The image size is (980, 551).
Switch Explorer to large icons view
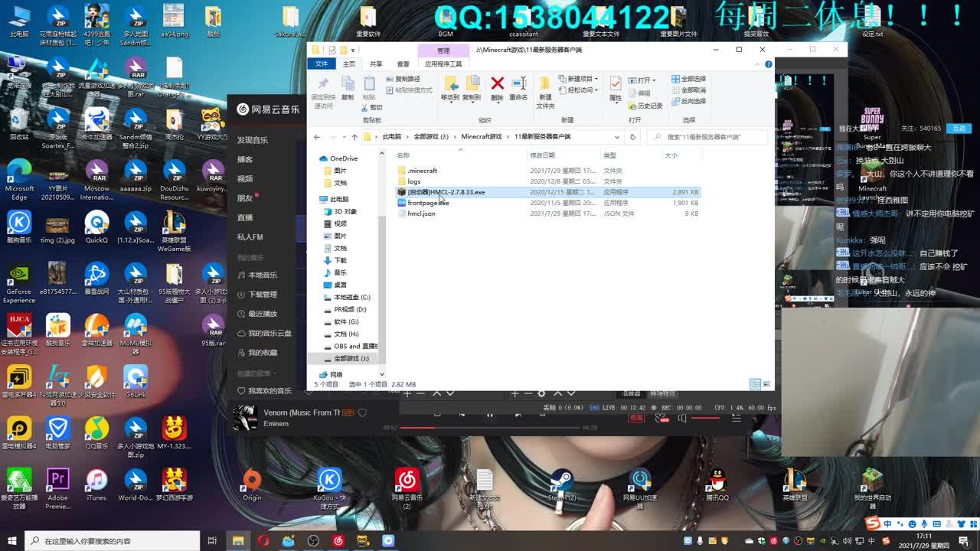tap(766, 384)
